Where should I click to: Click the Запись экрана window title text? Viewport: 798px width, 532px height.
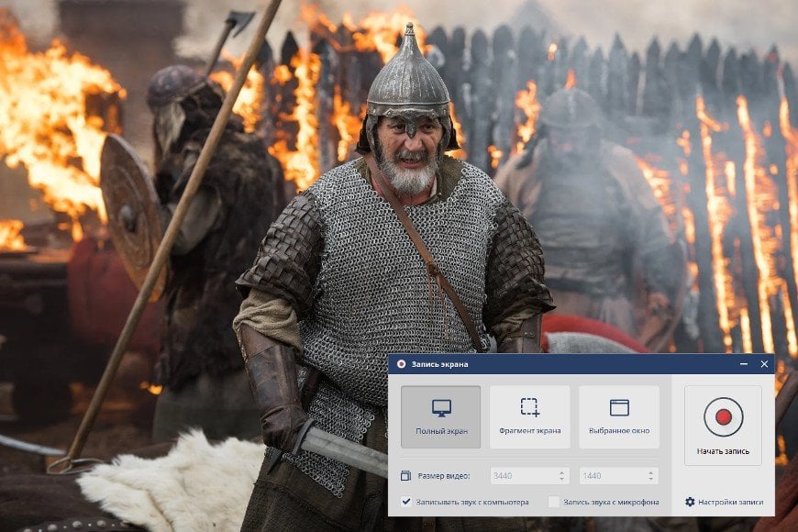point(439,364)
